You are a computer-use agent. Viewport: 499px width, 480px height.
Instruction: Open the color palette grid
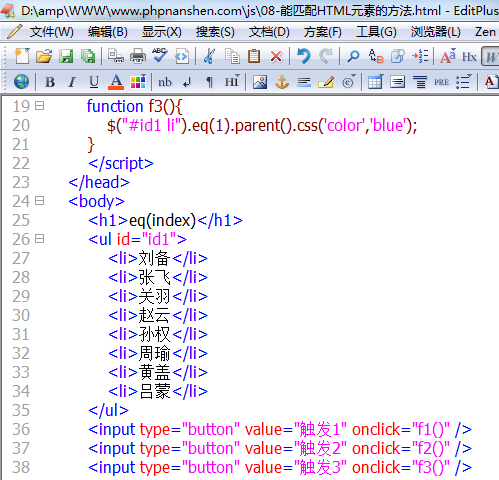pyautogui.click(x=138, y=82)
